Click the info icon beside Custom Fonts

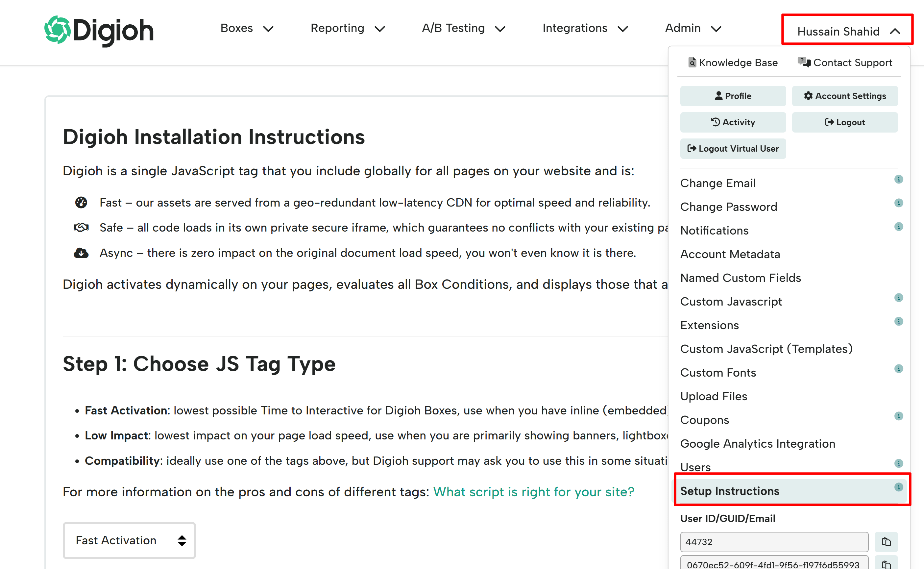point(898,369)
